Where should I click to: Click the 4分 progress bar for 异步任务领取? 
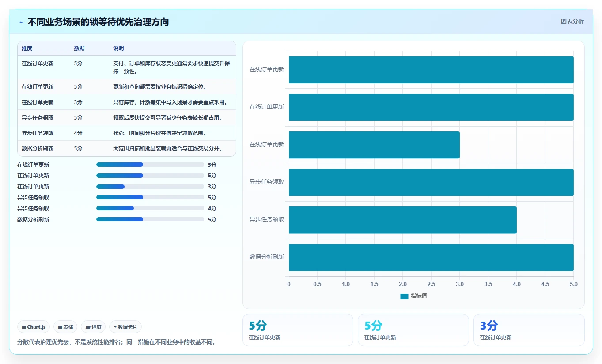pos(150,209)
